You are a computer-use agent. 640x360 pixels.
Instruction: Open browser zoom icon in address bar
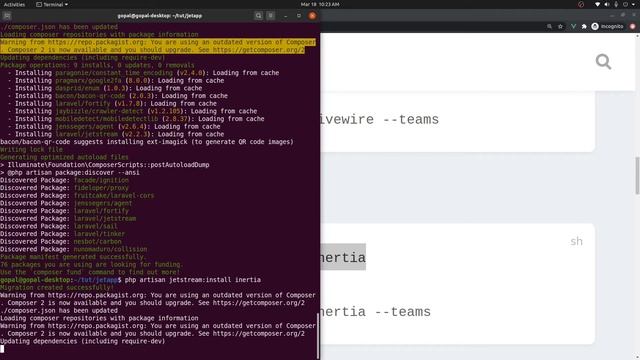(x=549, y=27)
